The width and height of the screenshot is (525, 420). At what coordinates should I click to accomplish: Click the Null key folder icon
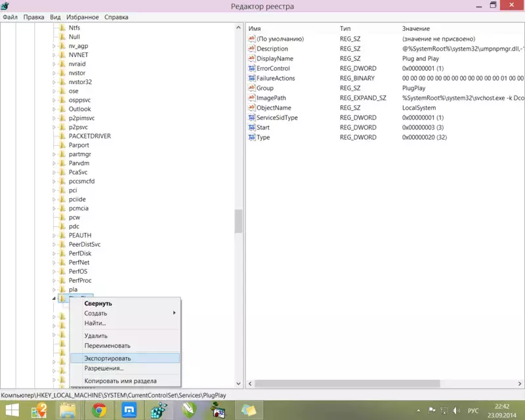62,37
